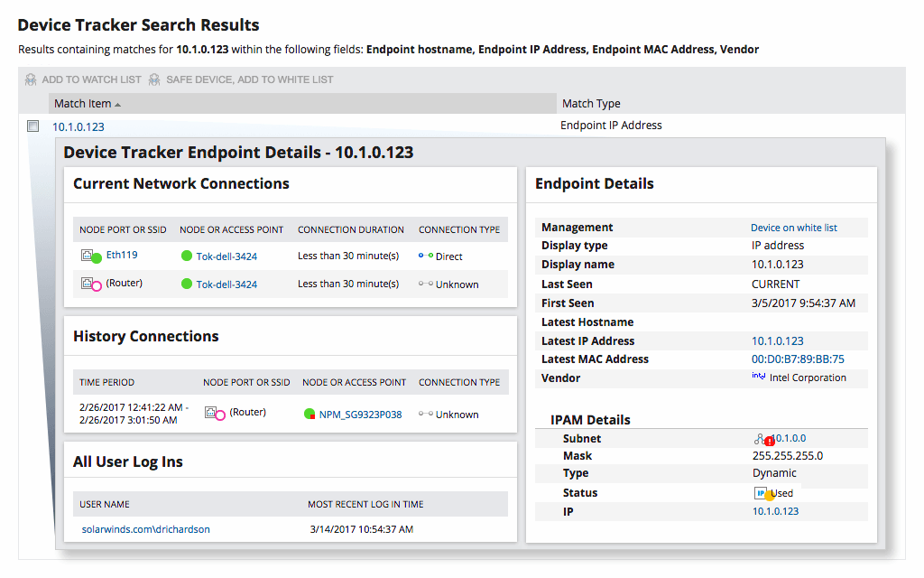
Task: Open the subnet 10.1.0.0 link
Action: pos(792,438)
